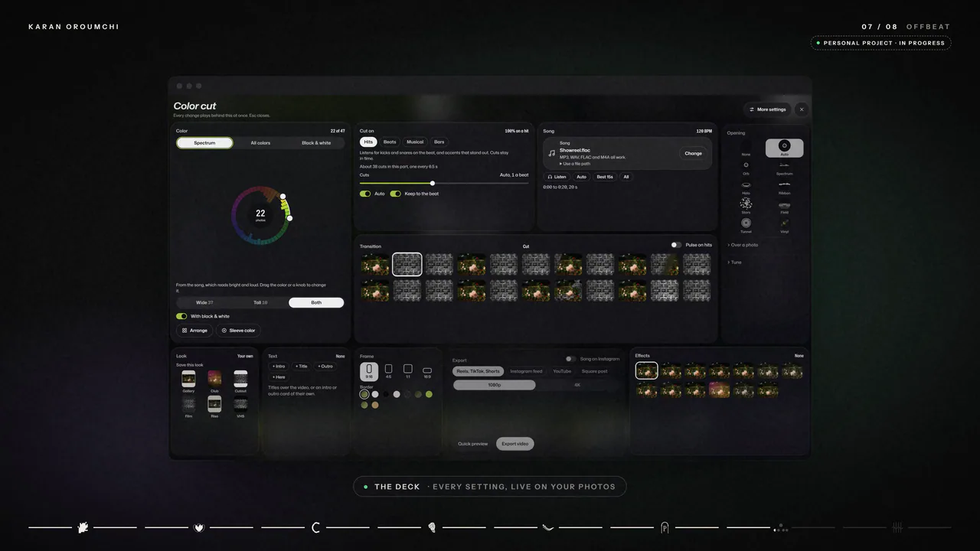Switch color mode to All colors
The image size is (980, 551).
(x=260, y=143)
